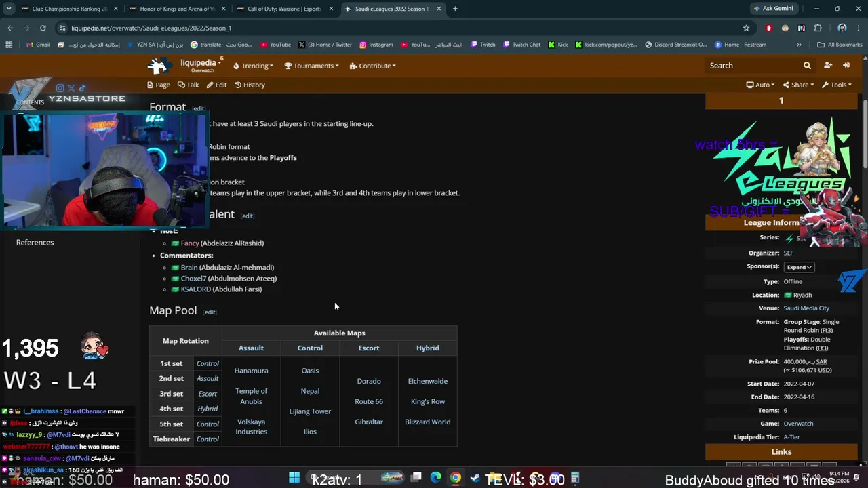Image resolution: width=868 pixels, height=488 pixels.
Task: Open the Nepal map link
Action: [x=310, y=390]
